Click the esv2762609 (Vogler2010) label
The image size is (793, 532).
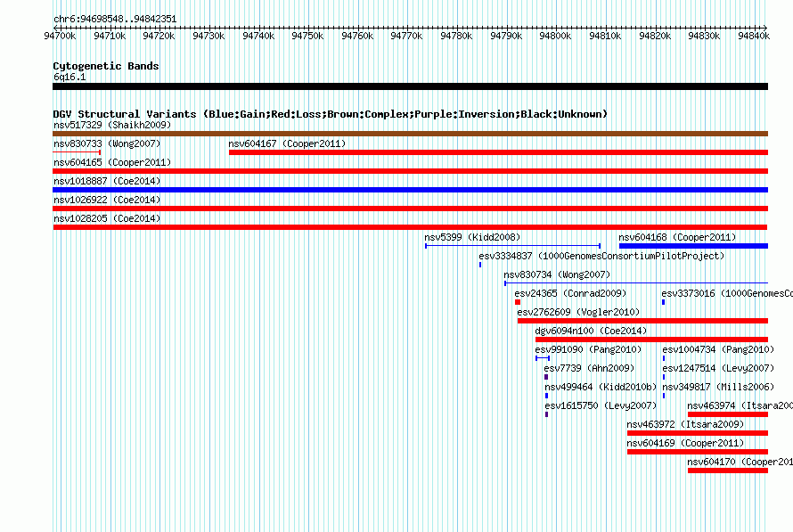[x=578, y=312]
